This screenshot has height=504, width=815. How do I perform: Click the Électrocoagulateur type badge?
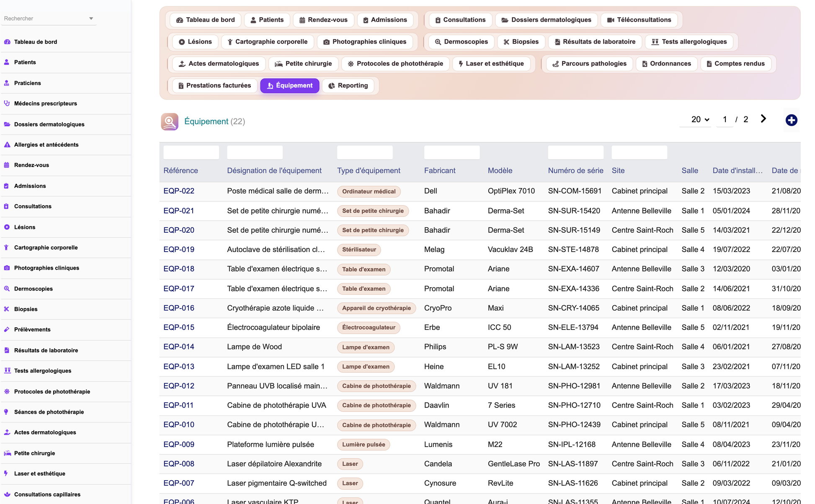pyautogui.click(x=369, y=328)
